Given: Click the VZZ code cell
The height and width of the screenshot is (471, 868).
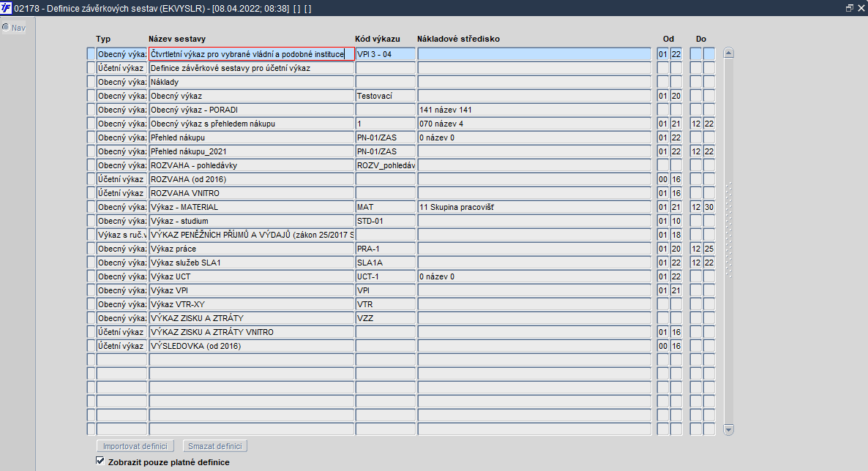Looking at the screenshot, I should pyautogui.click(x=385, y=318).
